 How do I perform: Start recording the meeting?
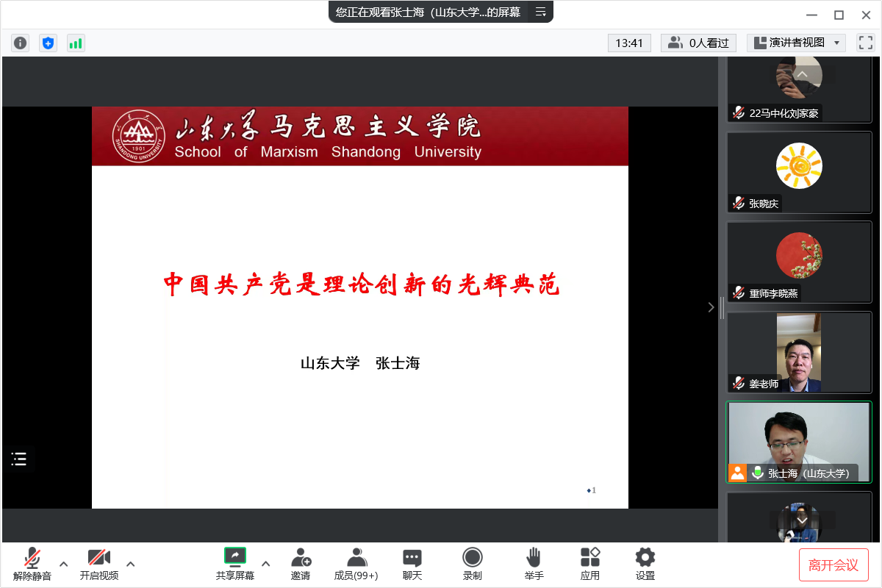tap(473, 564)
